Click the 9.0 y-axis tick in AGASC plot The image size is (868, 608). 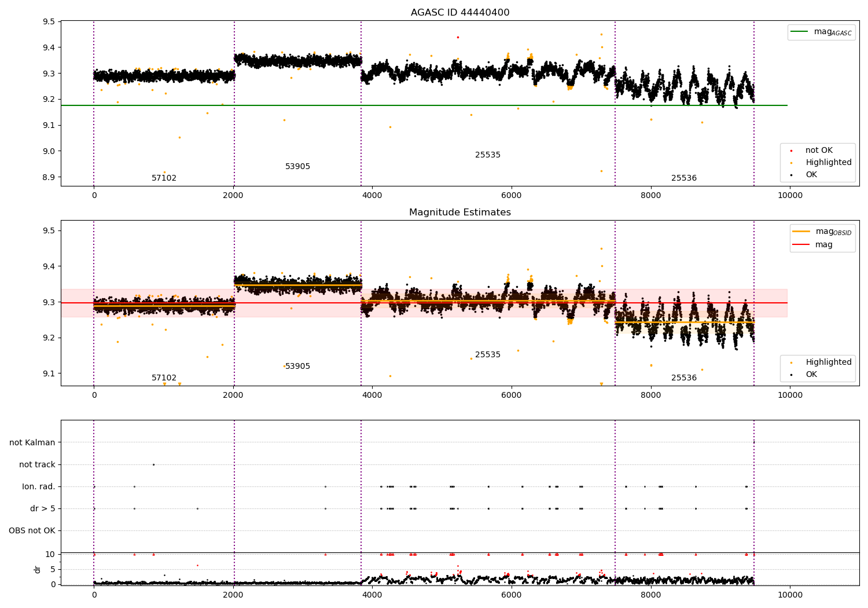tap(49, 152)
